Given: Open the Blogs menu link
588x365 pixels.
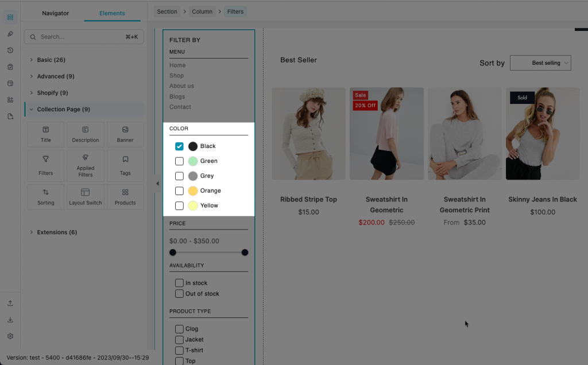Looking at the screenshot, I should (177, 96).
